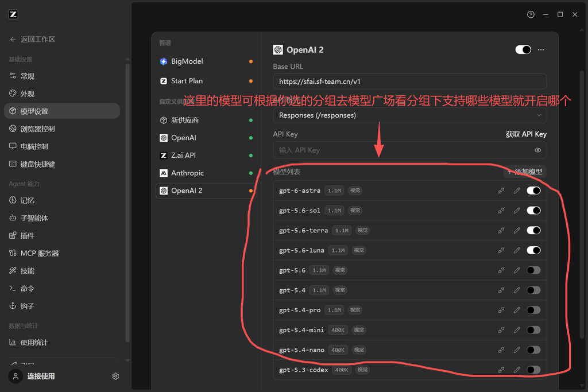Open 钩子 hooks page

click(62, 306)
